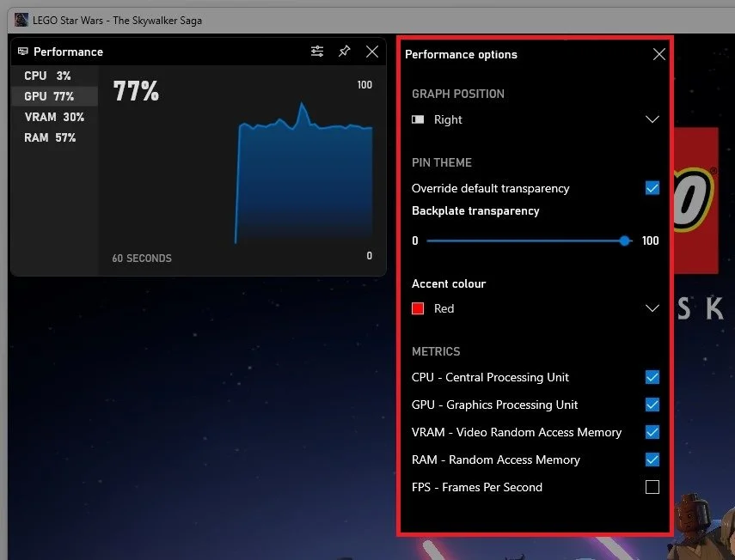This screenshot has height=560, width=735.
Task: Click the large 77% usage value
Action: [x=136, y=91]
